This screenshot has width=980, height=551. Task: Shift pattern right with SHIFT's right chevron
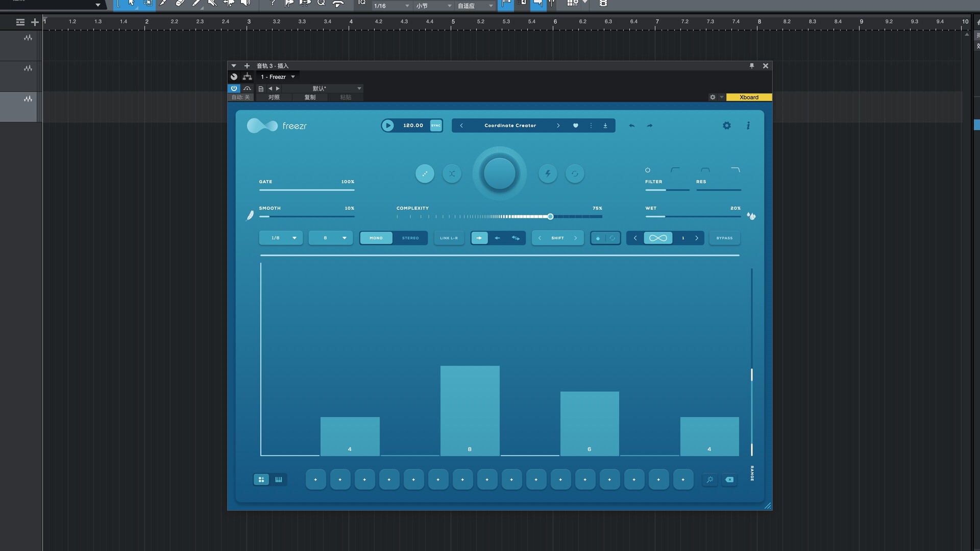click(x=575, y=238)
